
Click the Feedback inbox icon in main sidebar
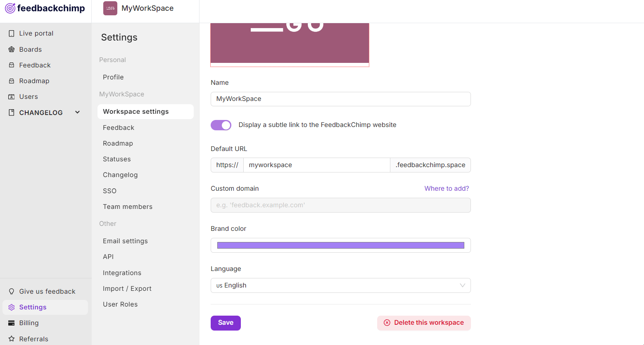(12, 65)
